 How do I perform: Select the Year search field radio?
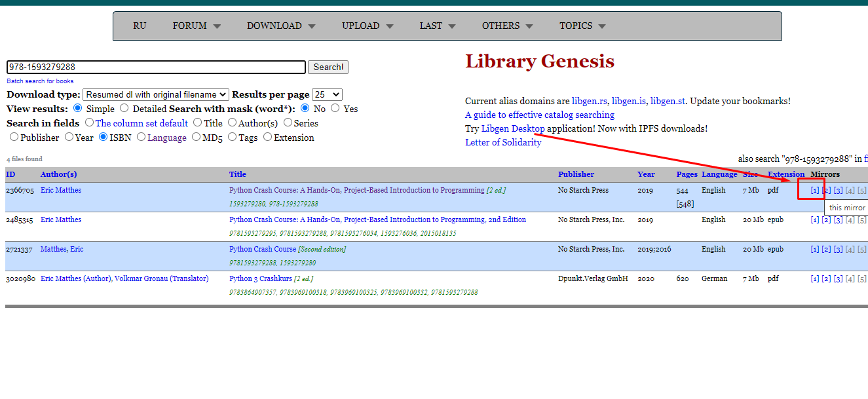(x=69, y=137)
